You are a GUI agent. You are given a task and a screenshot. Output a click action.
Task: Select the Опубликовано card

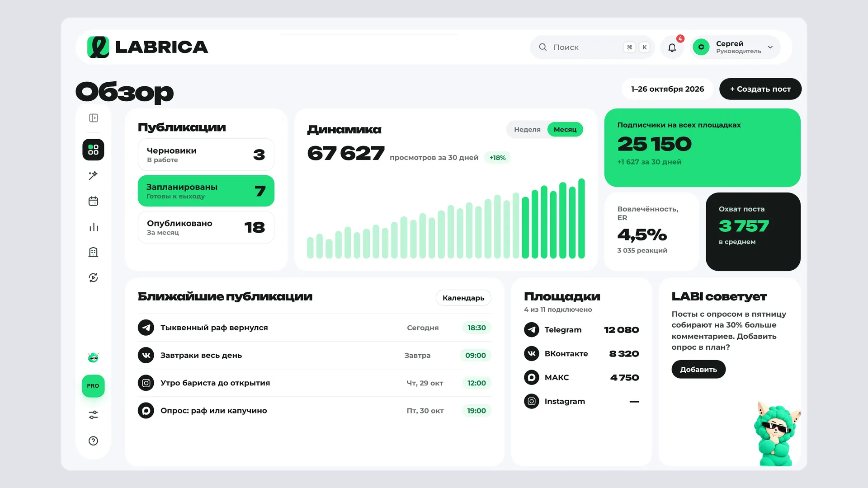[206, 227]
